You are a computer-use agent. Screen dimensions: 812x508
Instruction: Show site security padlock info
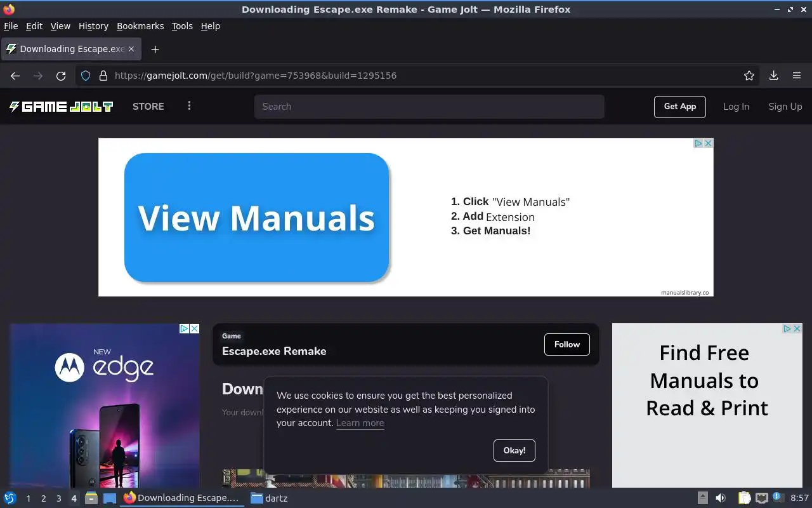click(103, 76)
